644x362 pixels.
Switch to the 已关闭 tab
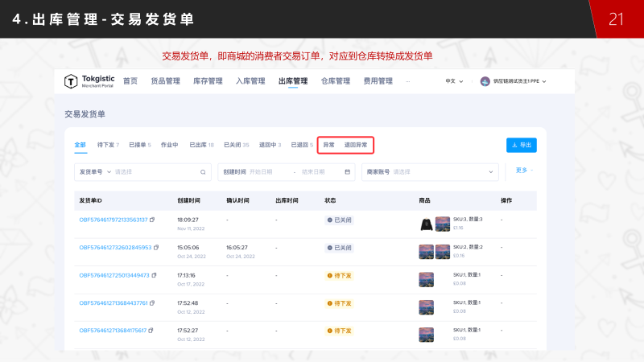coord(236,145)
